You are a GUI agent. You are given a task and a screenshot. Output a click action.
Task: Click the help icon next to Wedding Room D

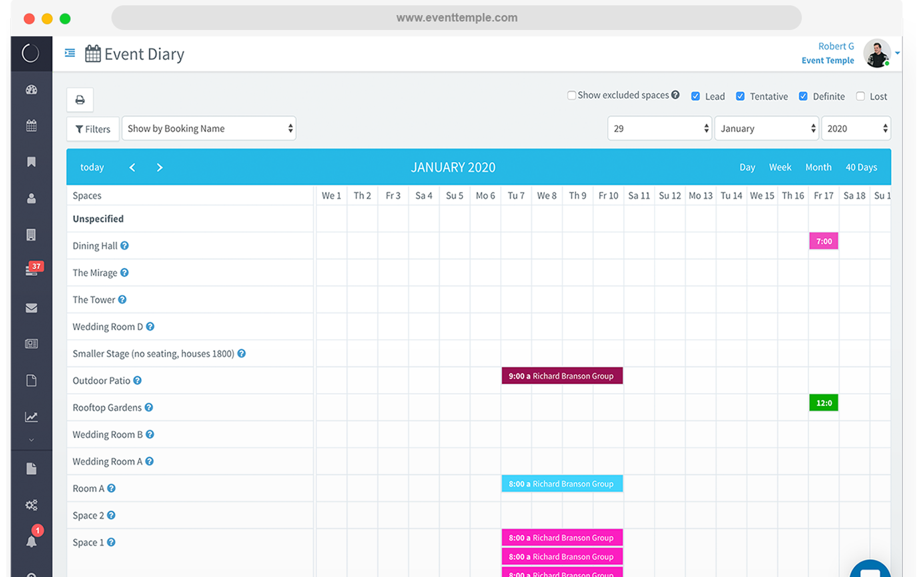(150, 326)
